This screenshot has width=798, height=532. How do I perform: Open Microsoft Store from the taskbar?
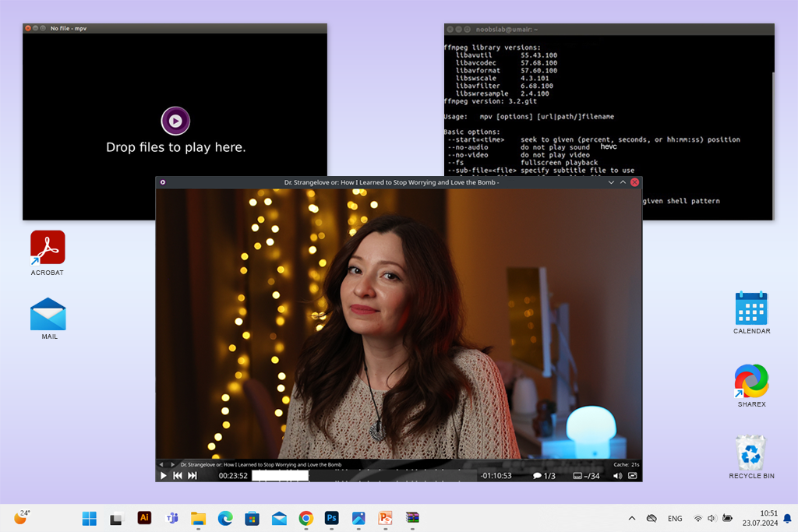coord(252,518)
